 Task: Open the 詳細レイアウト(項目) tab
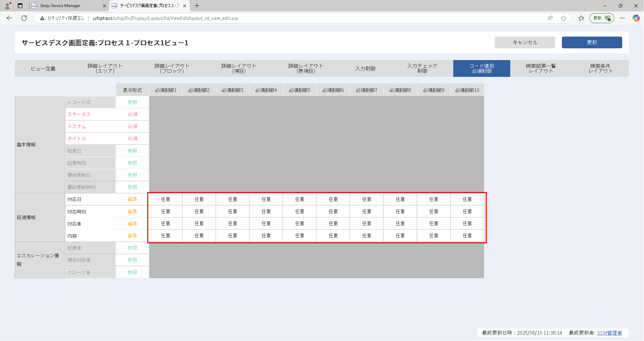[239, 68]
